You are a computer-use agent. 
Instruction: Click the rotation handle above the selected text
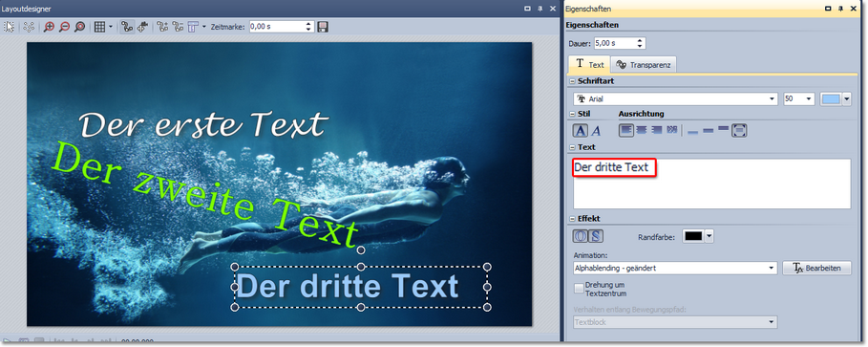point(361,249)
